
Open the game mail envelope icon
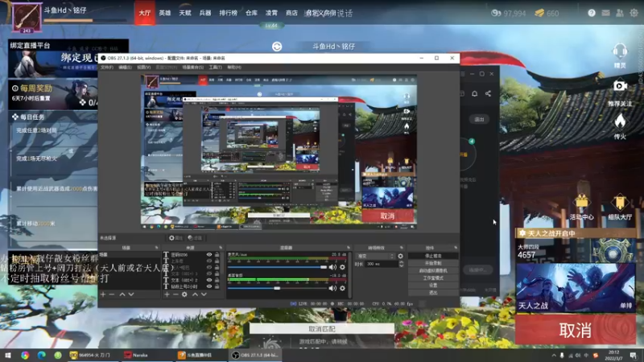(x=605, y=13)
